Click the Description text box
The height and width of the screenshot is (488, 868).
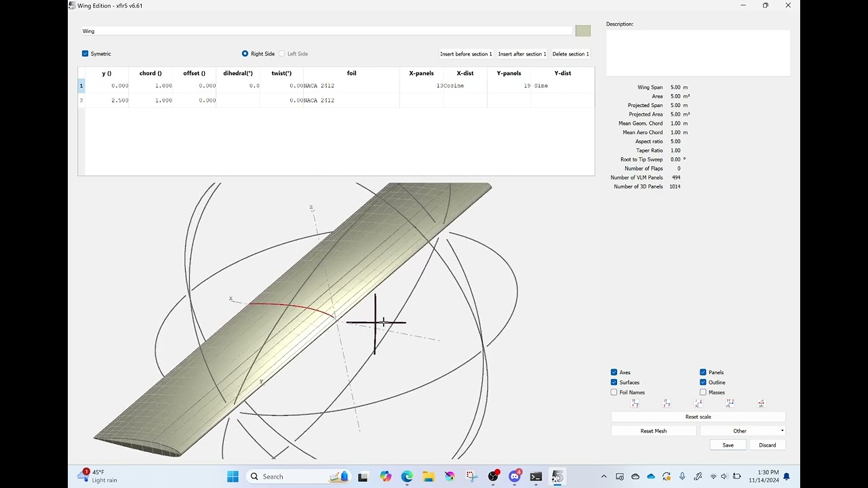[698, 53]
